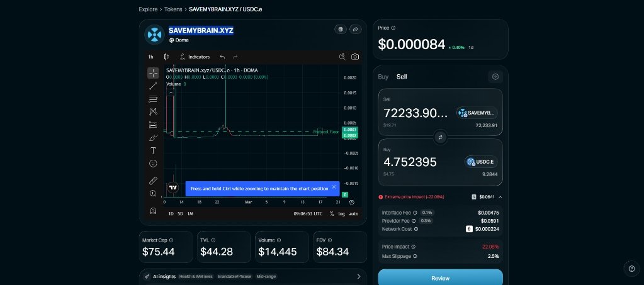Click the Doma network label
The image size is (644, 285).
point(179,40)
